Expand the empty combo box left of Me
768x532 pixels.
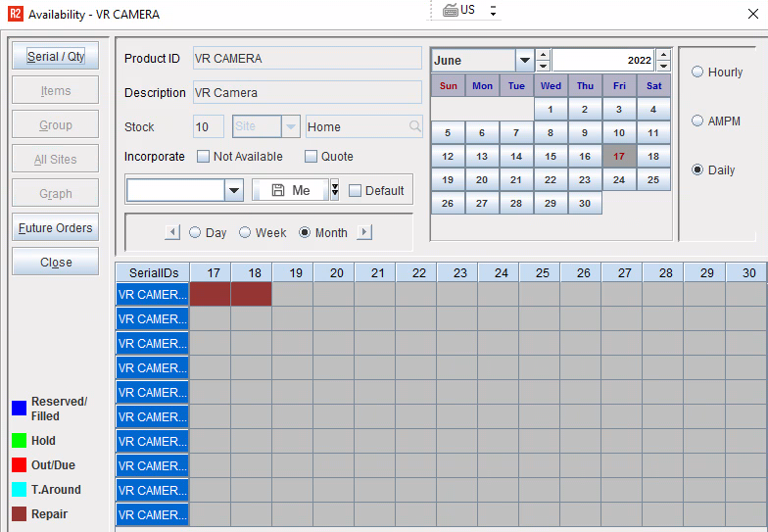234,190
